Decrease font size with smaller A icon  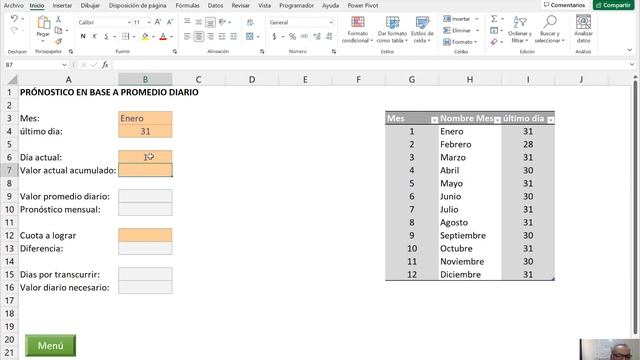point(170,22)
